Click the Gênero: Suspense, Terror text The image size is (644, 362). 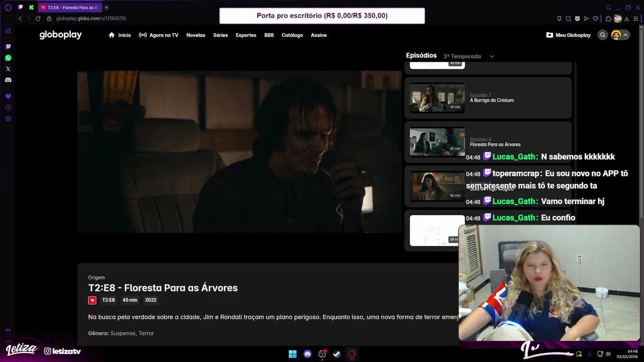pos(121,333)
